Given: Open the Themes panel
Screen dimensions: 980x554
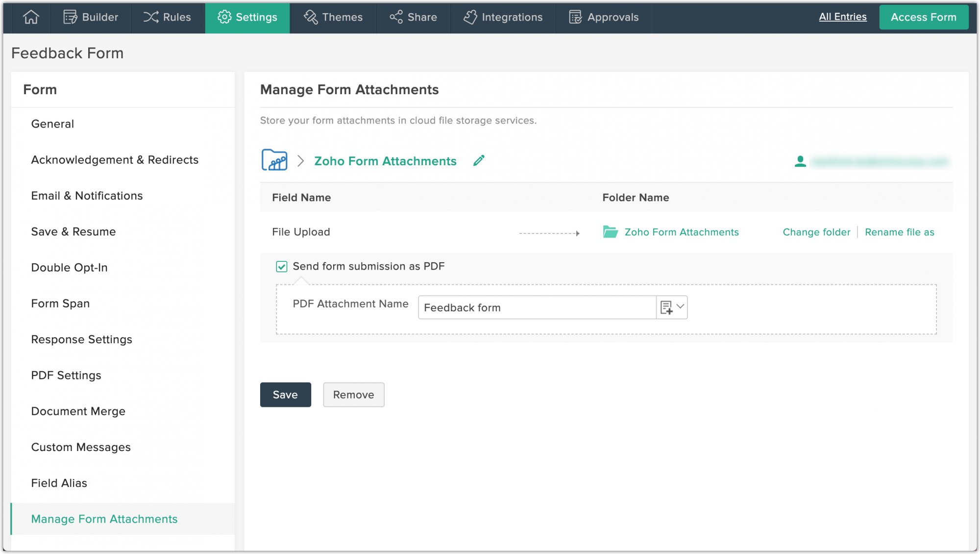Looking at the screenshot, I should pos(333,17).
